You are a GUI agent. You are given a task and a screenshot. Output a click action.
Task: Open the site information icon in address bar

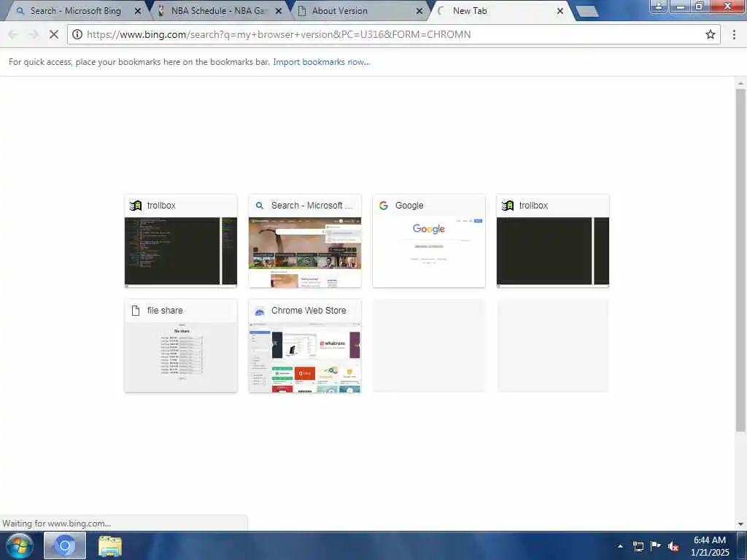tap(77, 34)
